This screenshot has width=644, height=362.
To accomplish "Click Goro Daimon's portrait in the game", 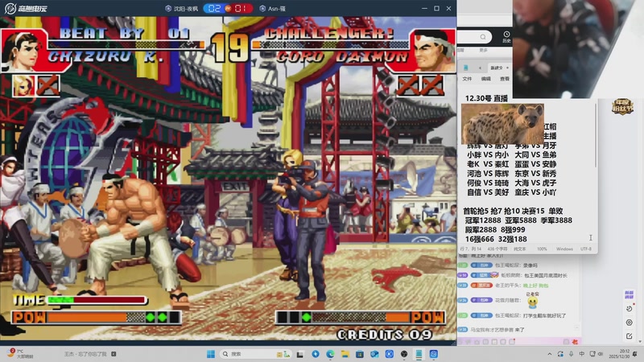I will point(432,50).
